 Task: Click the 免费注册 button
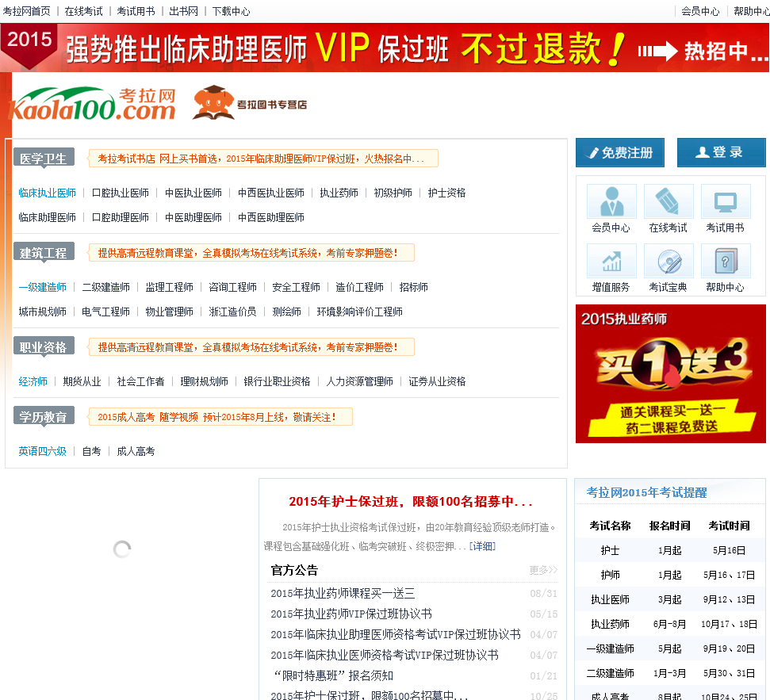coord(620,153)
